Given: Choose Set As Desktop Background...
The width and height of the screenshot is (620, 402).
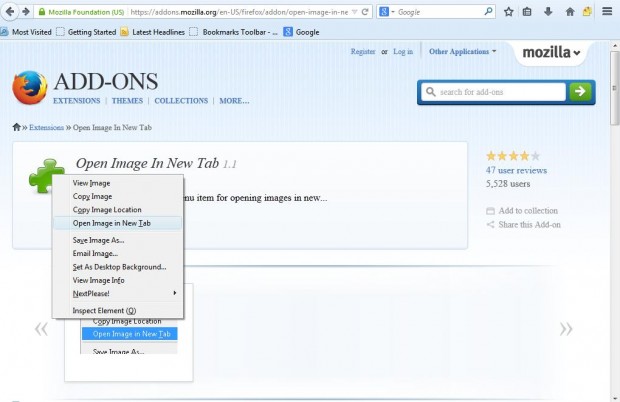Looking at the screenshot, I should tap(117, 267).
